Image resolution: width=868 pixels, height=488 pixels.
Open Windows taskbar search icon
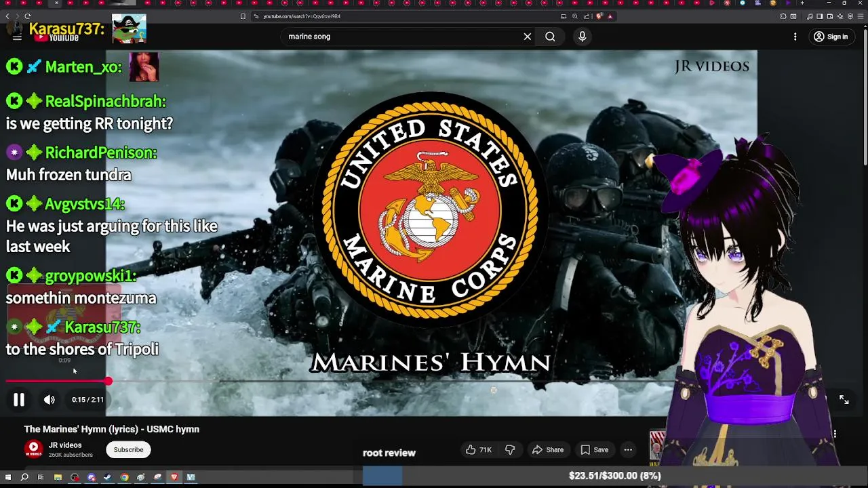[24, 477]
